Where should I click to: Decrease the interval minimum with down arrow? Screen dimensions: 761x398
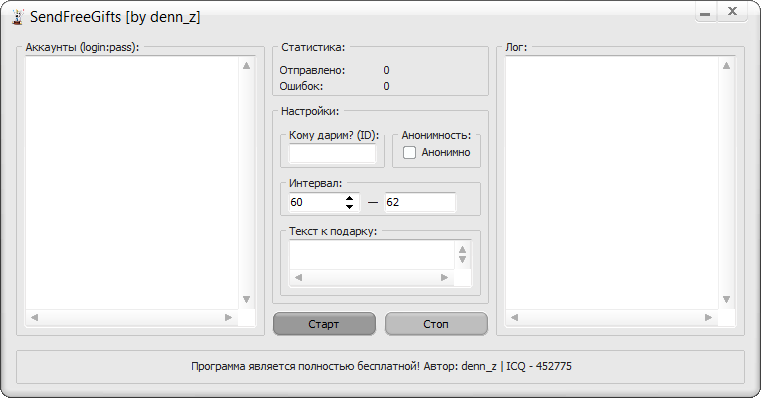[x=349, y=207]
